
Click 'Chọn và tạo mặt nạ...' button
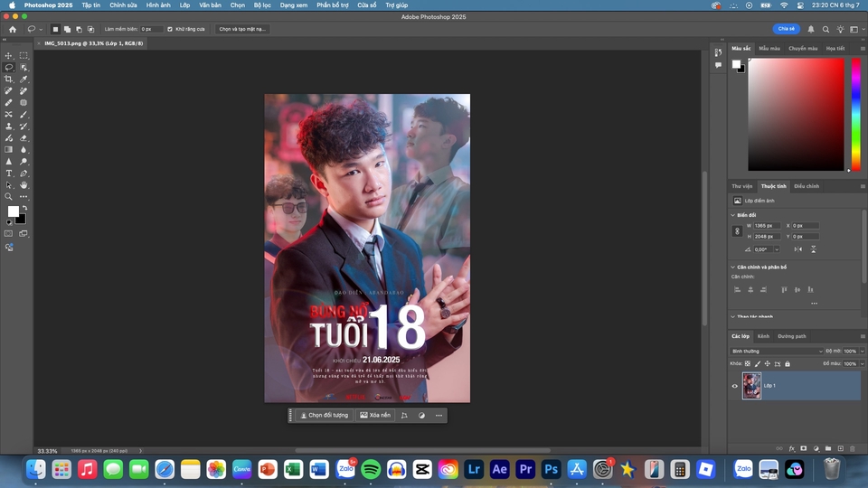click(242, 29)
